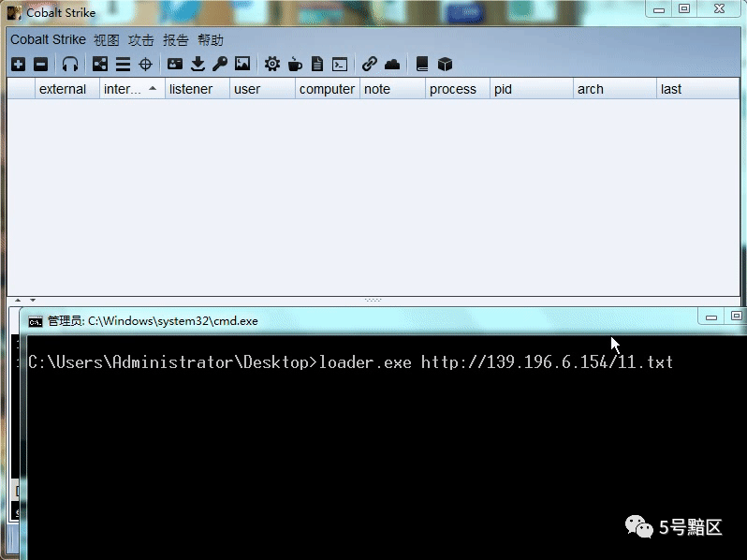
Task: Close the Cobalt Strike window
Action: point(719,9)
